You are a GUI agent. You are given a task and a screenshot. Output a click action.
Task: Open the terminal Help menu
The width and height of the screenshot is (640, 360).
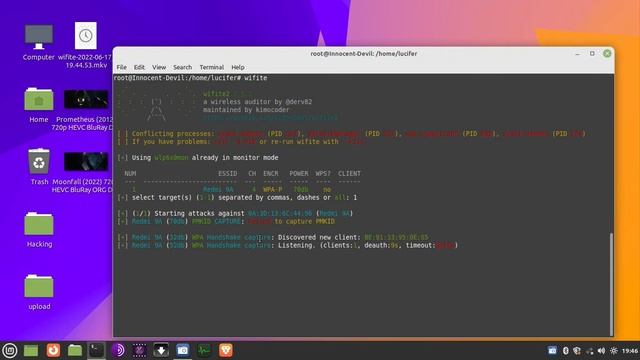pyautogui.click(x=238, y=67)
